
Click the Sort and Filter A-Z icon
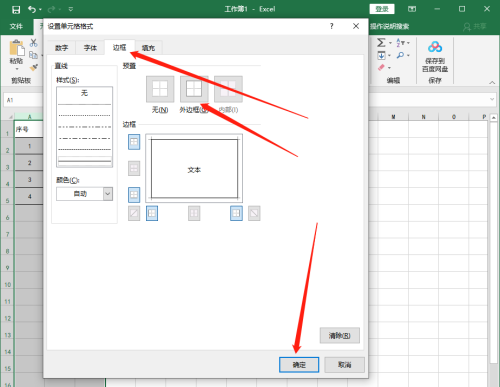(x=400, y=43)
